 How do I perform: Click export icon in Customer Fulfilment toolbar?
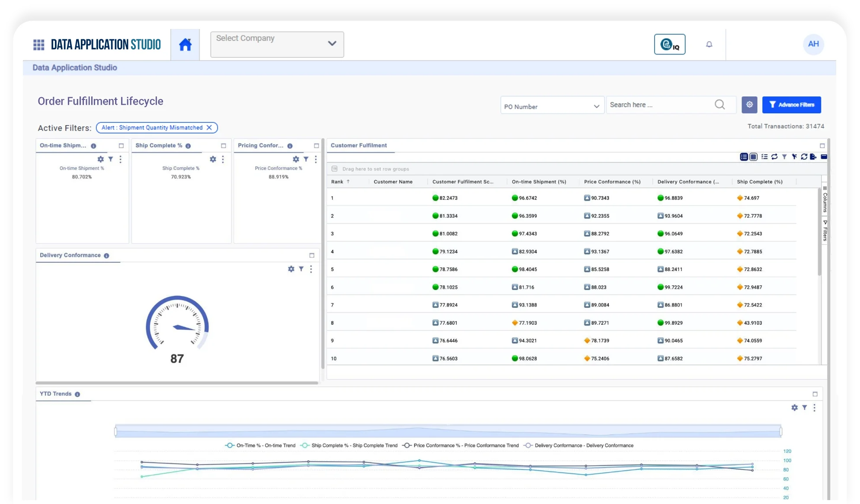pyautogui.click(x=813, y=157)
